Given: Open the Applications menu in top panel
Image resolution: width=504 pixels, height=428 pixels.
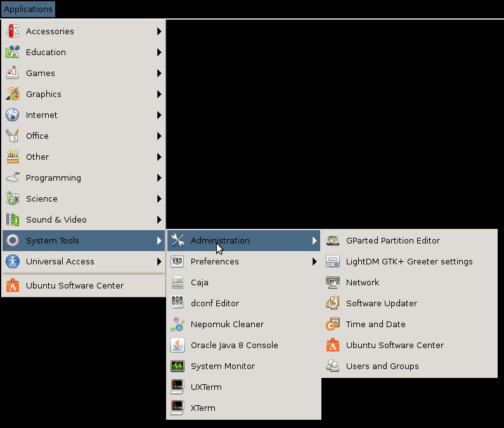Looking at the screenshot, I should pos(28,9).
